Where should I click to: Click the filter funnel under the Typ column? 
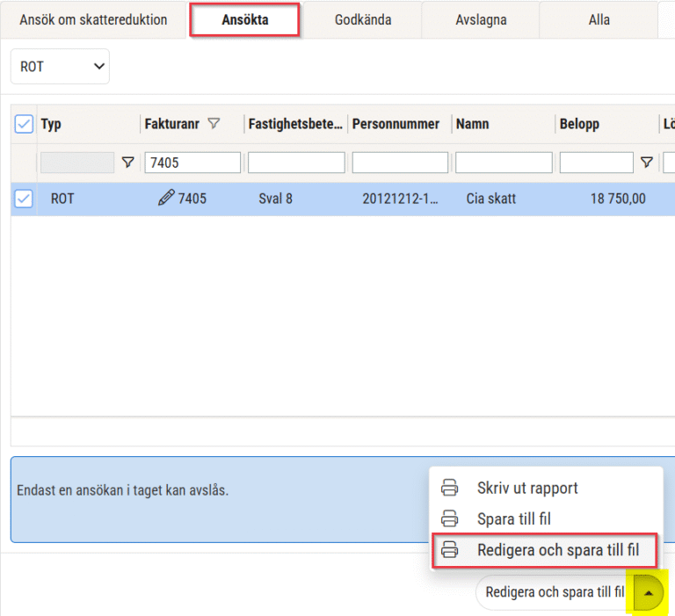point(128,163)
